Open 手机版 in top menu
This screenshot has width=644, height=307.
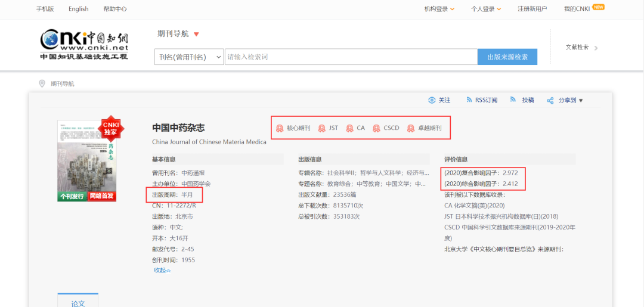click(x=45, y=8)
